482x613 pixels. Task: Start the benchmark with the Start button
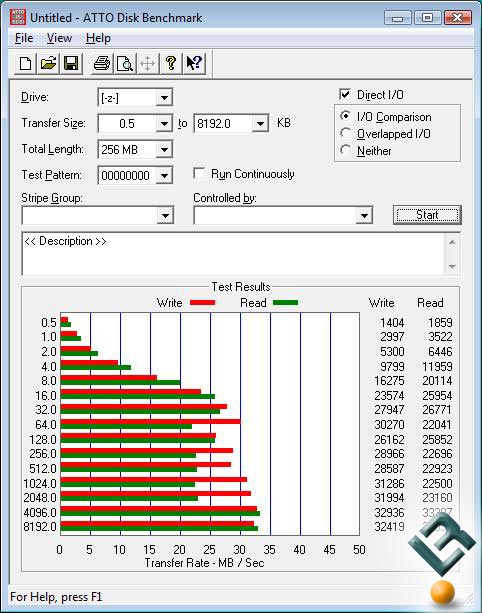427,215
